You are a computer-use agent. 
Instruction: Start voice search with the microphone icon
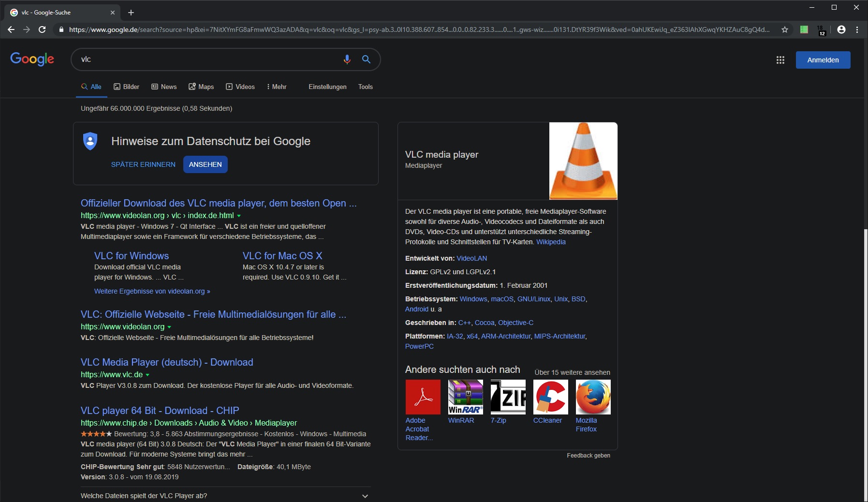347,59
